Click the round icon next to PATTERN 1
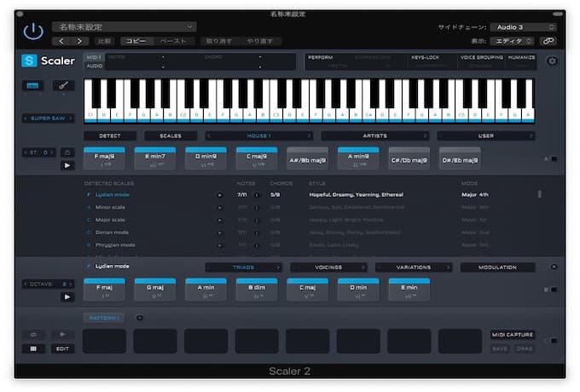The width and height of the screenshot is (580, 392). (139, 318)
